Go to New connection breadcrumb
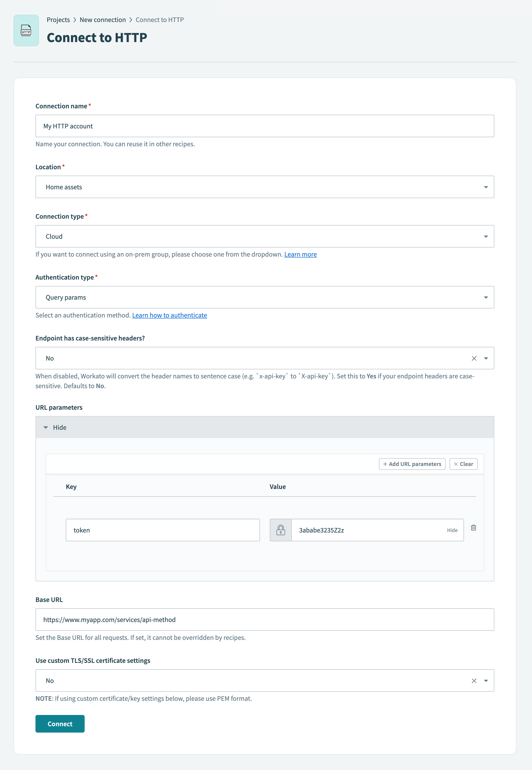Screen dimensions: 532x770 (103, 20)
